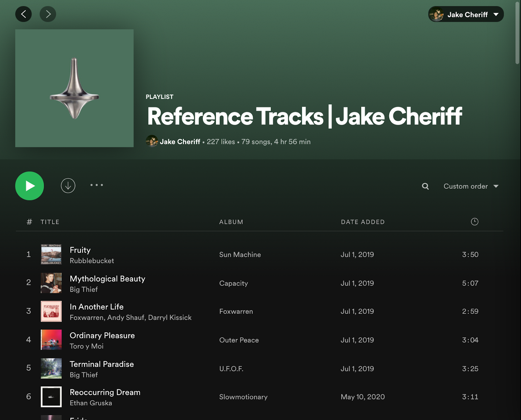Click the Ordinary Pleasure album artwork
The image size is (521, 420).
51,340
